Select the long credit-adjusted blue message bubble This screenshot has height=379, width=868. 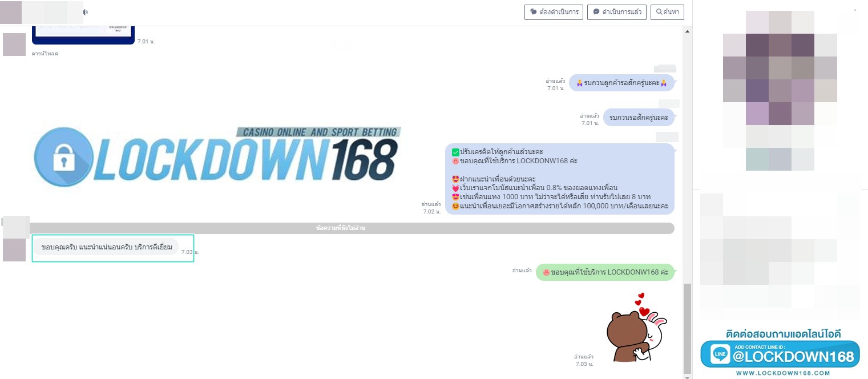click(x=559, y=179)
